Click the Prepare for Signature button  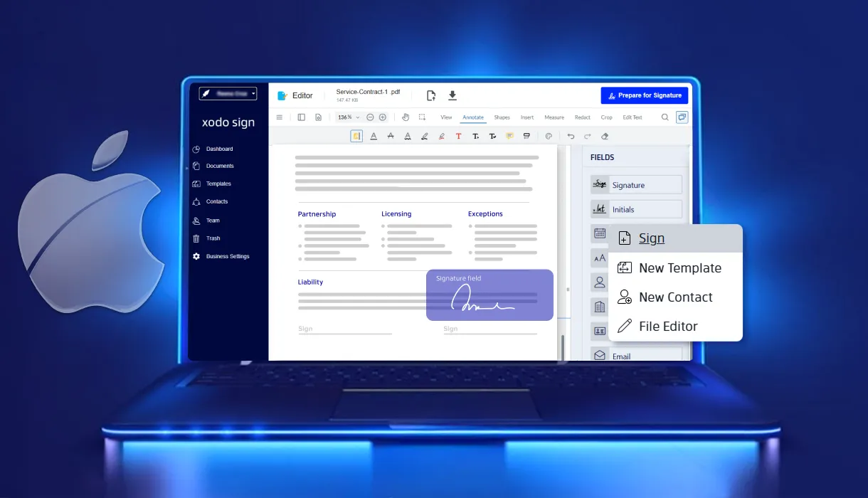(x=644, y=95)
